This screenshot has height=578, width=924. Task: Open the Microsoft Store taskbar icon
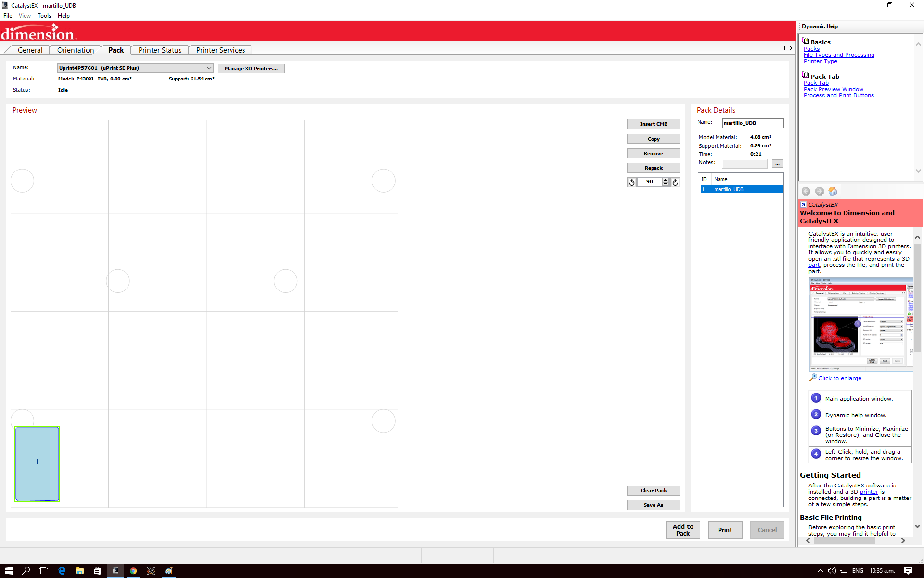98,571
